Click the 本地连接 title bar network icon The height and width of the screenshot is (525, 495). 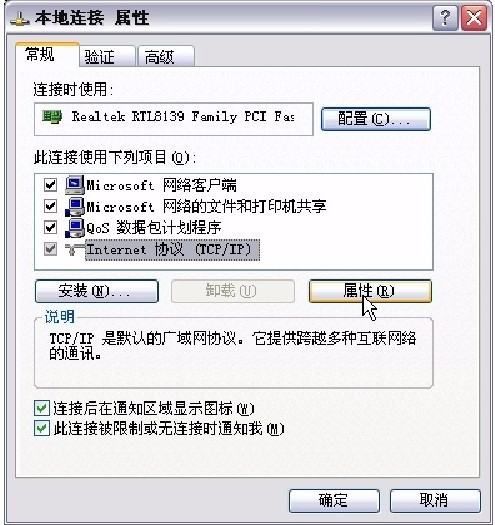(x=20, y=18)
